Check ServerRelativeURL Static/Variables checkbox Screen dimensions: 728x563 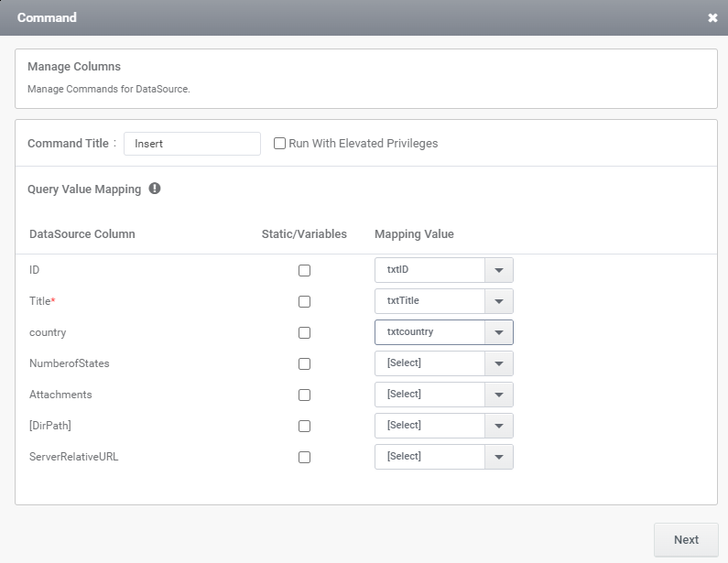pyautogui.click(x=304, y=457)
